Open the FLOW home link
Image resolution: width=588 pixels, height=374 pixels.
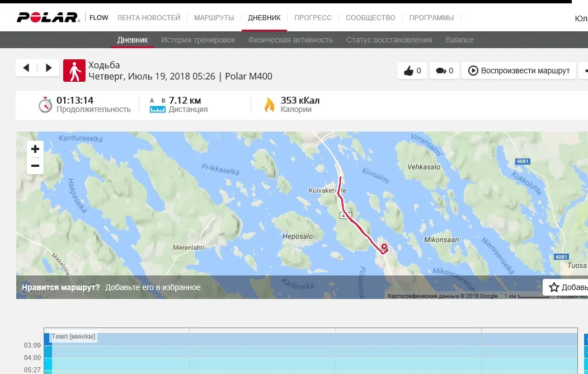click(99, 17)
